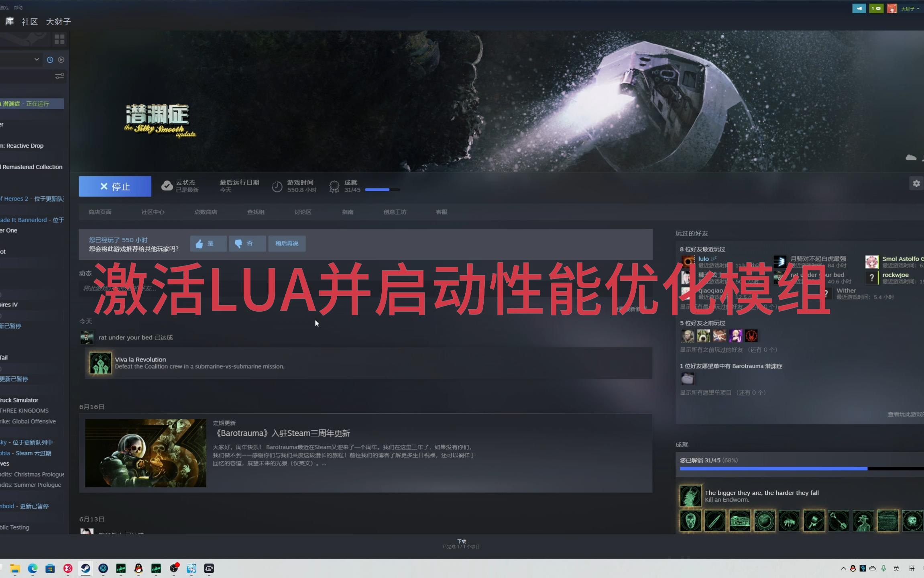
Task: Open File Explorer from the taskbar
Action: [15, 568]
